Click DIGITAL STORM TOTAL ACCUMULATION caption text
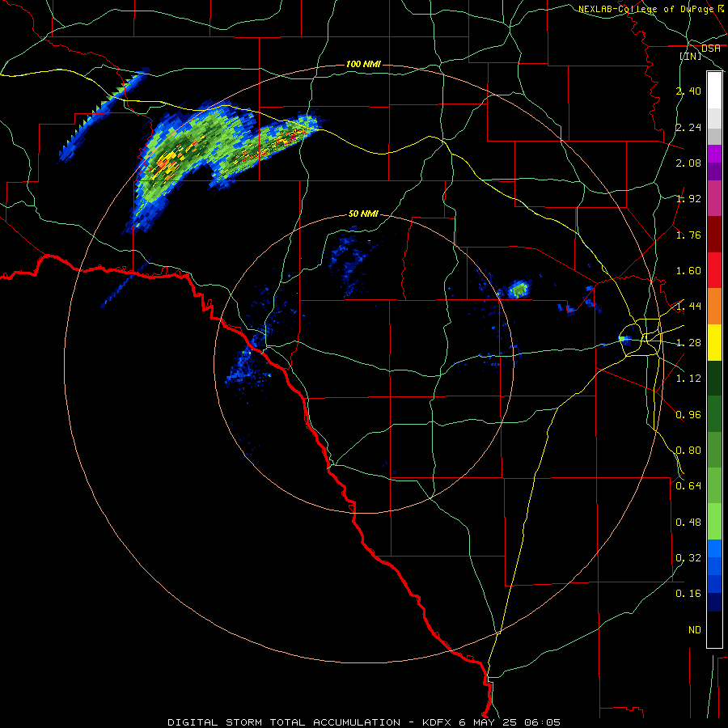This screenshot has width=728, height=728. click(x=284, y=722)
